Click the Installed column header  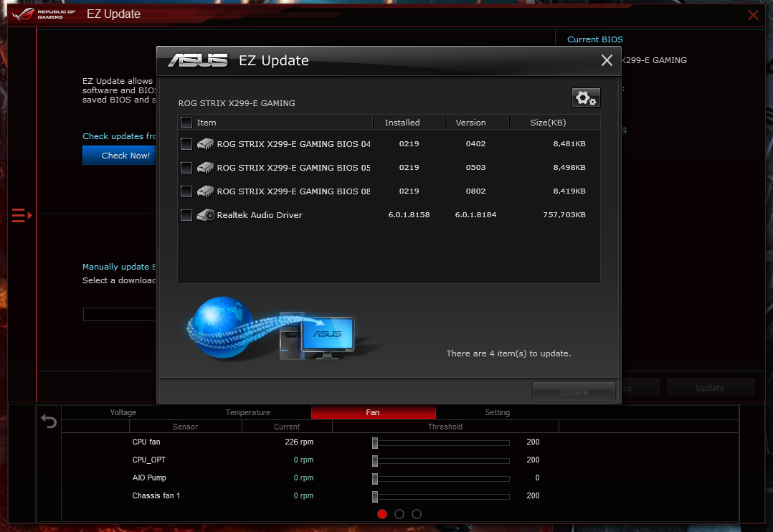point(402,123)
